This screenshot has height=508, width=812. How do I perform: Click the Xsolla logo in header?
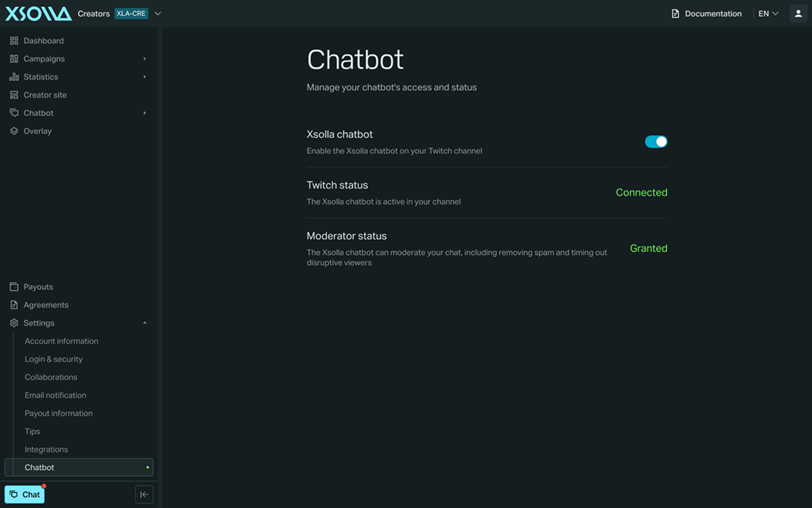[39, 14]
